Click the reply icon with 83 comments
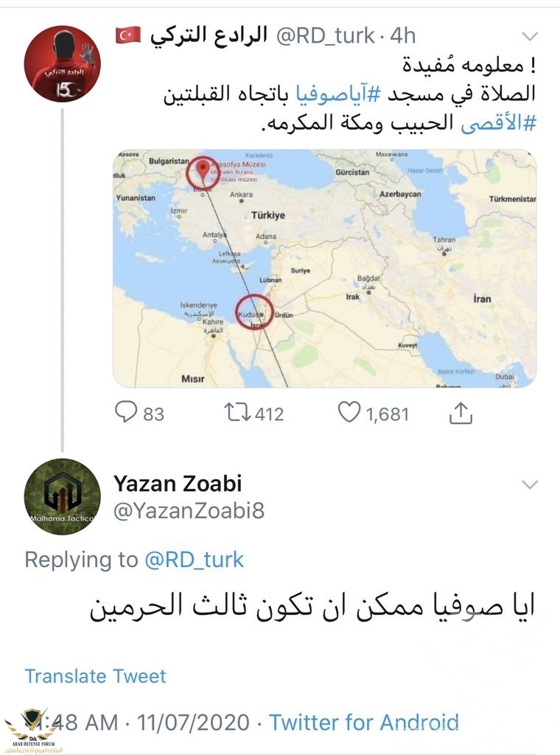The height and width of the screenshot is (755, 560). pyautogui.click(x=127, y=414)
